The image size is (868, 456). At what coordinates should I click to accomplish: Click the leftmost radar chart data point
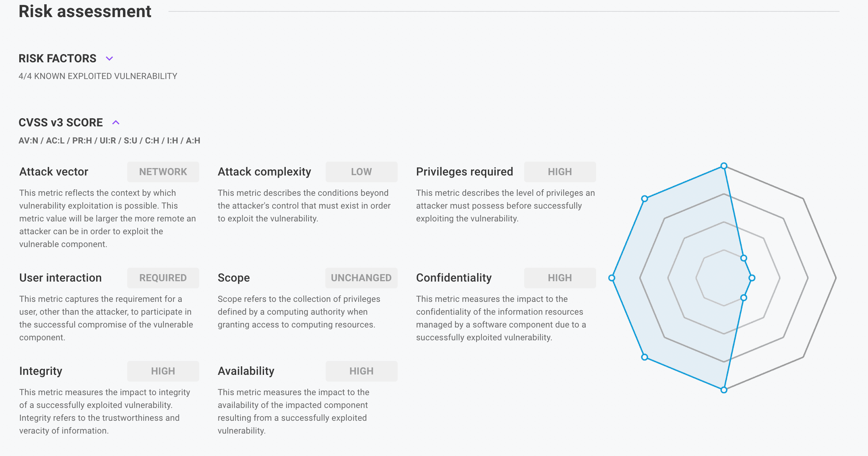612,278
